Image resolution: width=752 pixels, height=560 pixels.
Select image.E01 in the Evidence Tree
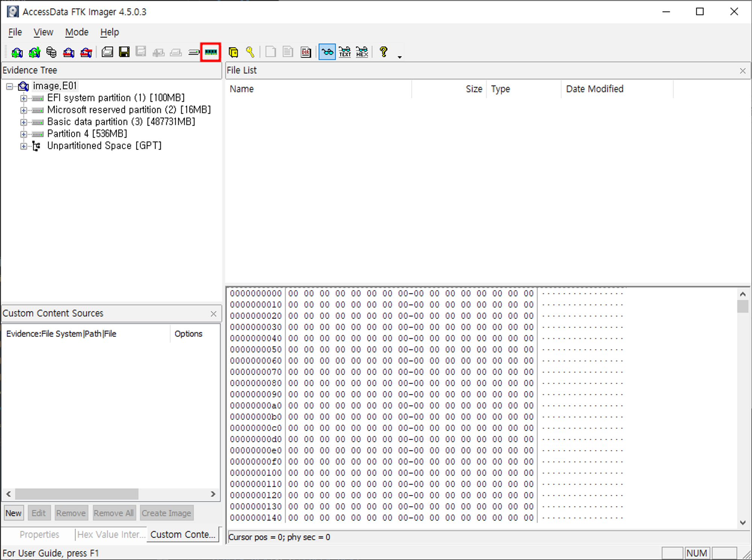[55, 86]
